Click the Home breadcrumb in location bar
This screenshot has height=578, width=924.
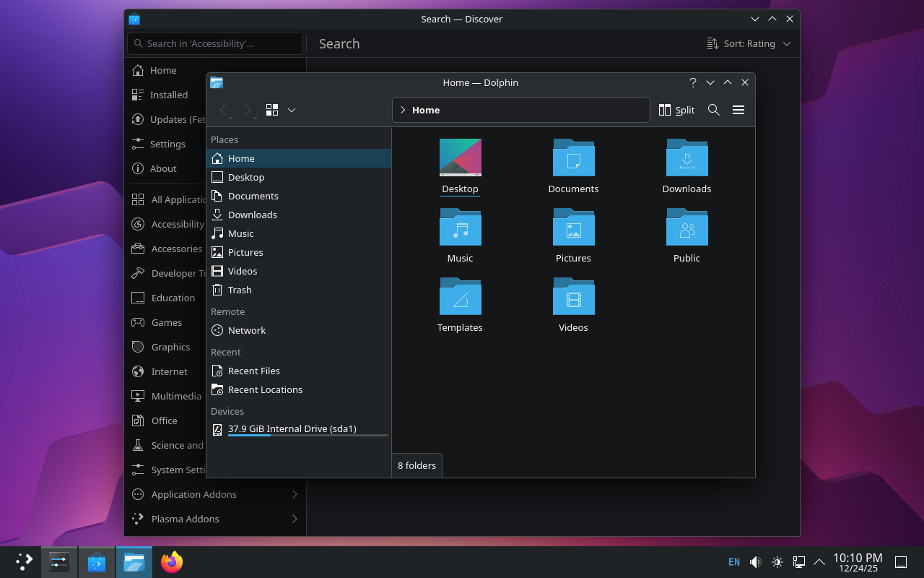click(426, 110)
